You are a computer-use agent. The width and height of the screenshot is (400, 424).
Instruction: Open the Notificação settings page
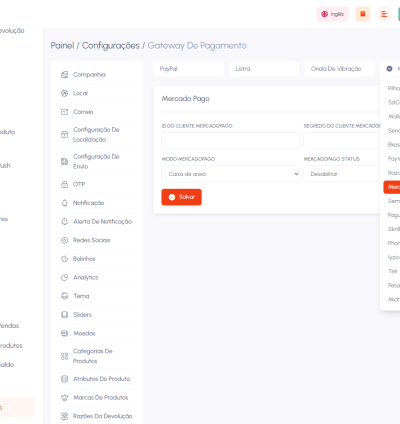(x=97, y=203)
